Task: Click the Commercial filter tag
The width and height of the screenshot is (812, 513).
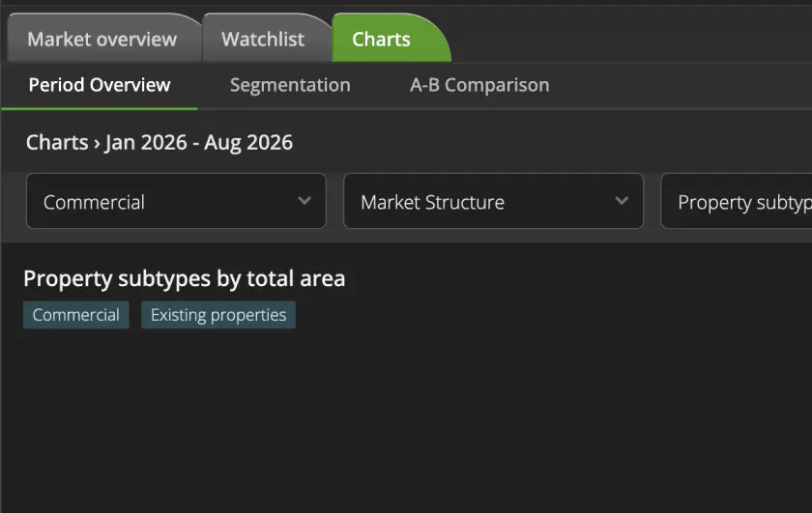Action: [x=76, y=315]
